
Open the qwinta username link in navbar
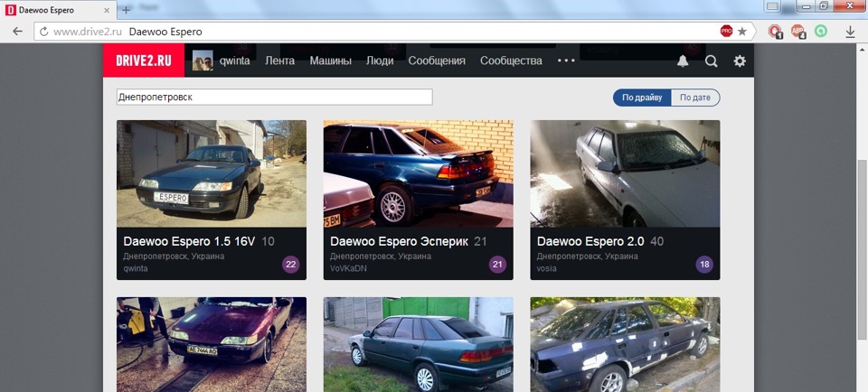pos(235,61)
